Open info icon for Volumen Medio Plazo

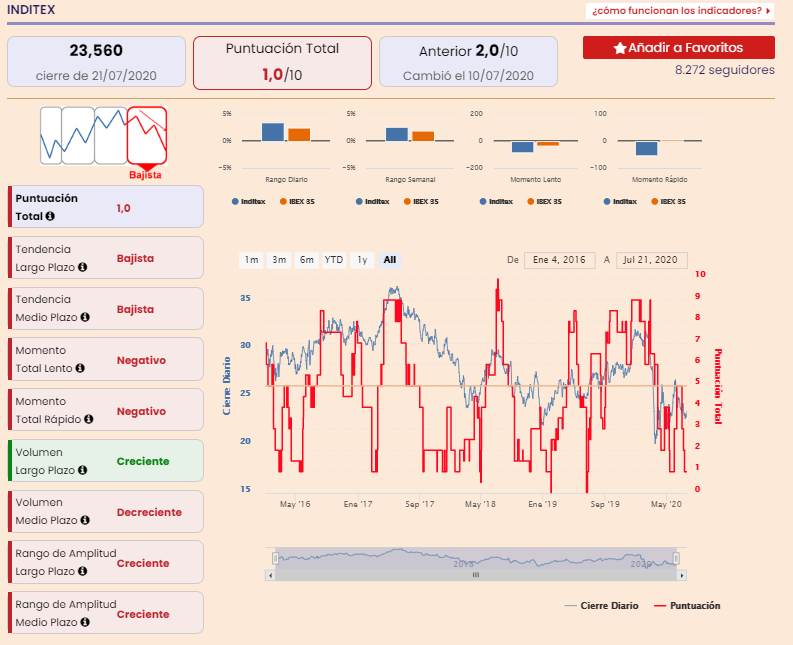(85, 520)
